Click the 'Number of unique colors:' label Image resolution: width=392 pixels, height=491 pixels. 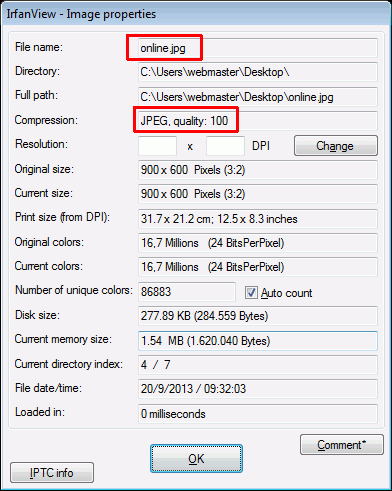click(74, 290)
